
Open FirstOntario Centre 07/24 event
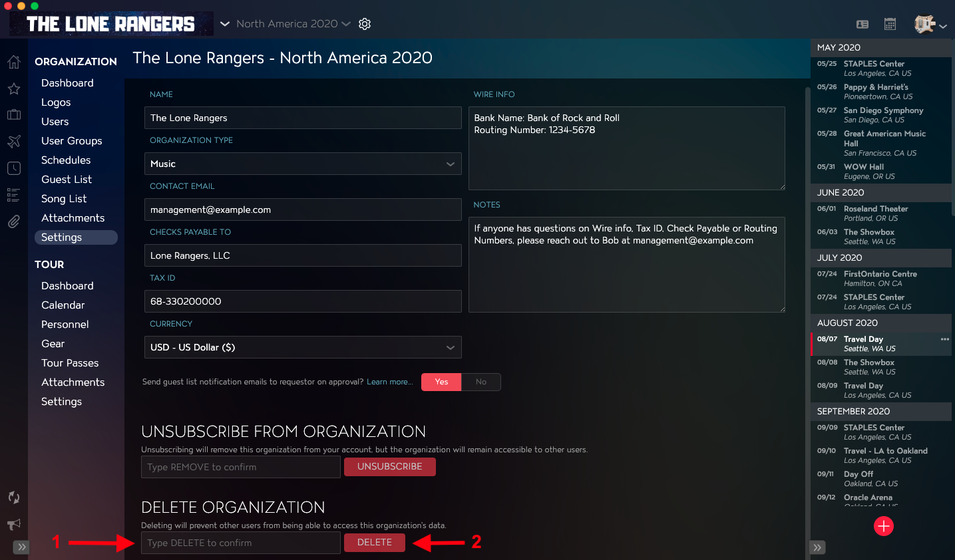tap(881, 279)
